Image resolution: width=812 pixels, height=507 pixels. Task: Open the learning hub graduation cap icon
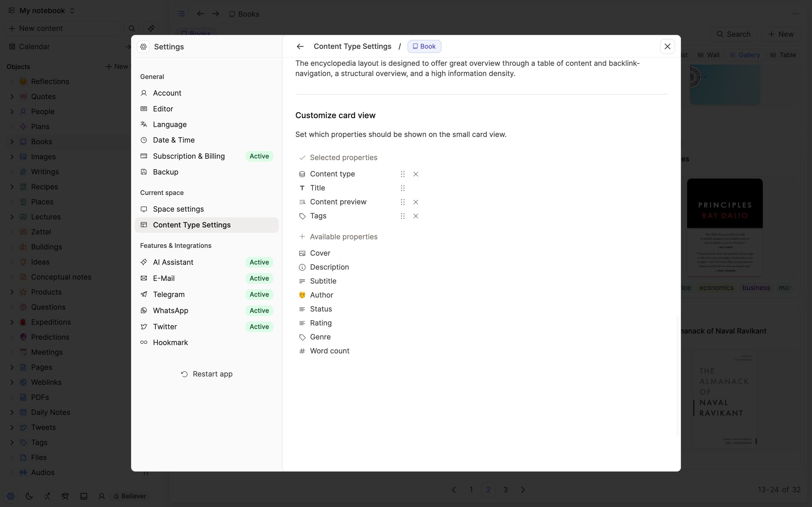coord(65,496)
